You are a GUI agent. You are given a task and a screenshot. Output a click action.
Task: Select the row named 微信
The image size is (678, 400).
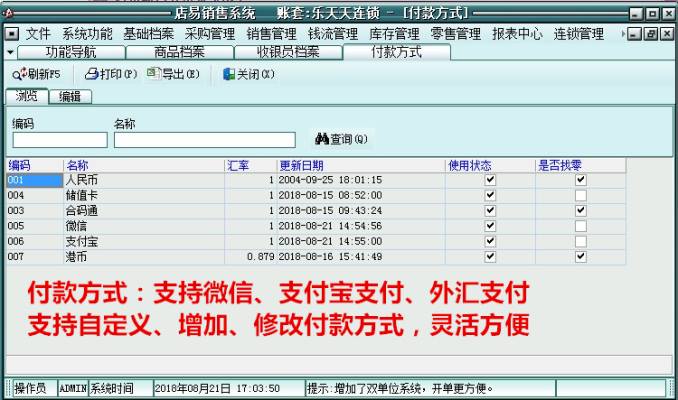316,226
